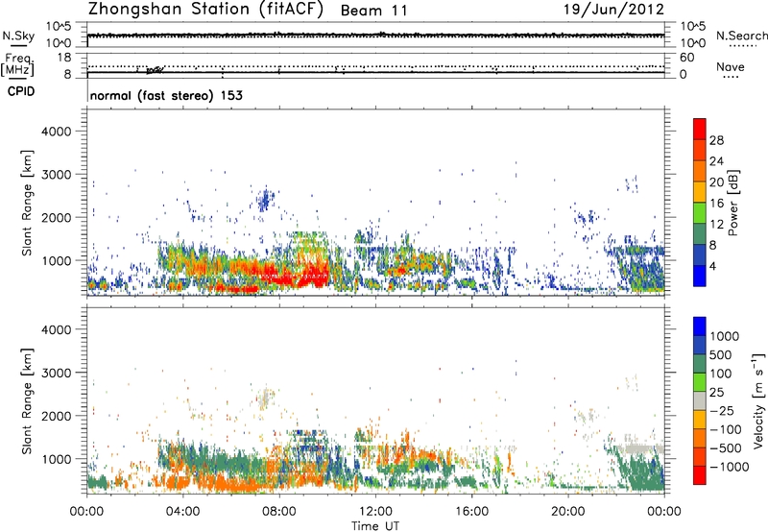Select the 'Beam 11' label
Image resolution: width=768 pixels, height=532 pixels.
click(373, 11)
